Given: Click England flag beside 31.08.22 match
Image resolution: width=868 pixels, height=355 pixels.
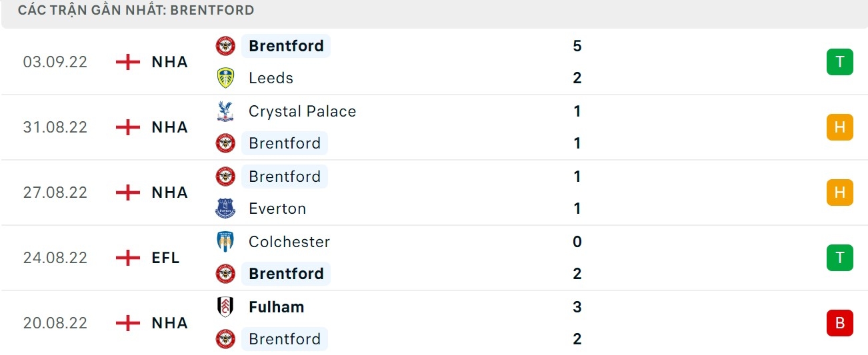Looking at the screenshot, I should coord(127,127).
